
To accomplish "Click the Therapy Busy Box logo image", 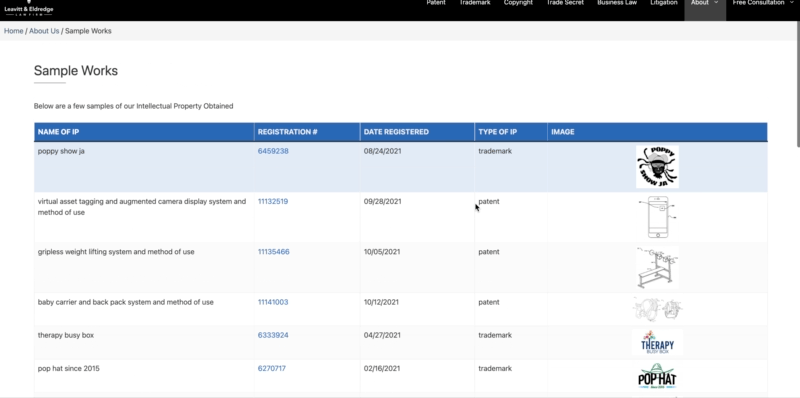I will (x=657, y=342).
